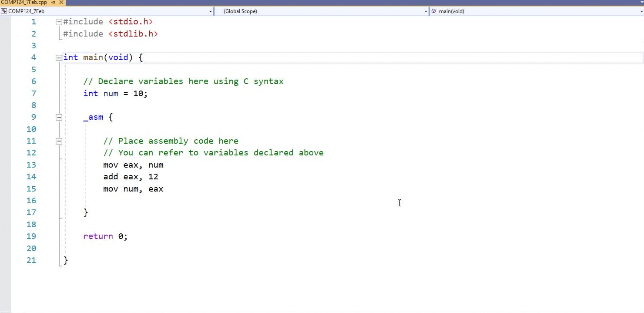
Task: Pin the COMP124_7Feb.cpp tab
Action: point(54,3)
